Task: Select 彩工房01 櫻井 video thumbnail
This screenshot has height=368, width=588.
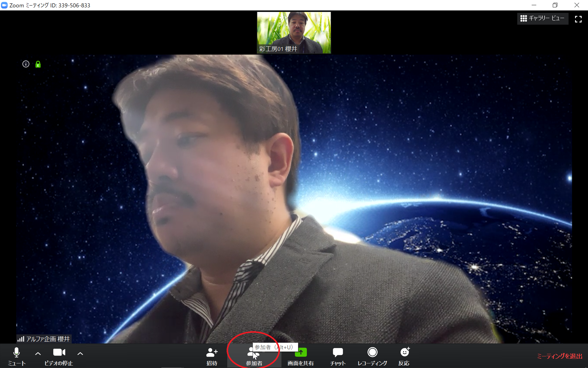Action: 294,33
